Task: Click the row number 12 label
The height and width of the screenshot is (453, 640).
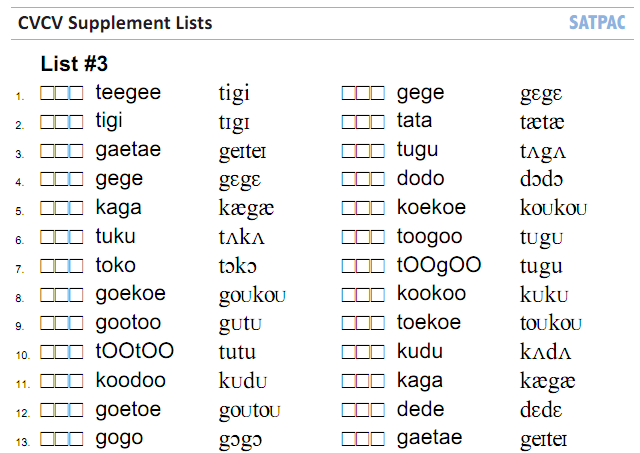Action: click(x=23, y=413)
